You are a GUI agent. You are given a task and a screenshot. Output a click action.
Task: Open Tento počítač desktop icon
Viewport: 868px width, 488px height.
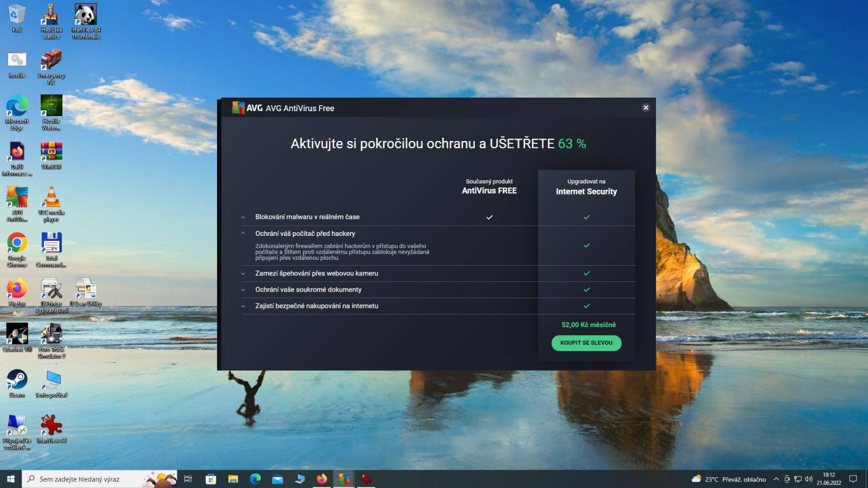[51, 383]
